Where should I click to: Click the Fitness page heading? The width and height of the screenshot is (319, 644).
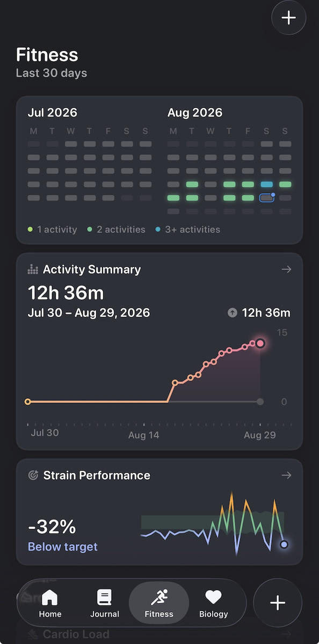point(47,55)
